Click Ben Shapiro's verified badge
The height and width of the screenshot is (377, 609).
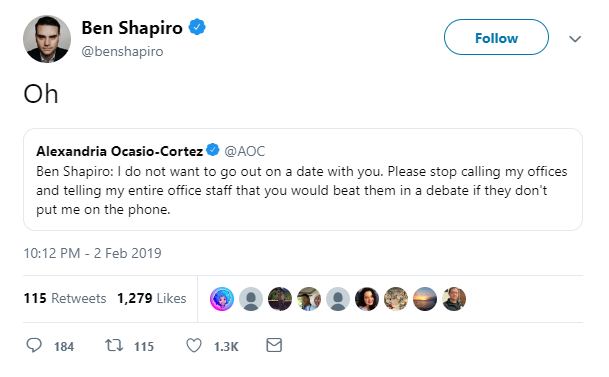[197, 27]
